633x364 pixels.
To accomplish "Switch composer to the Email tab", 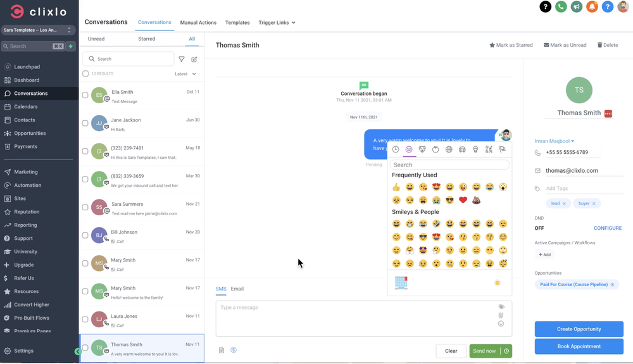I will click(237, 289).
